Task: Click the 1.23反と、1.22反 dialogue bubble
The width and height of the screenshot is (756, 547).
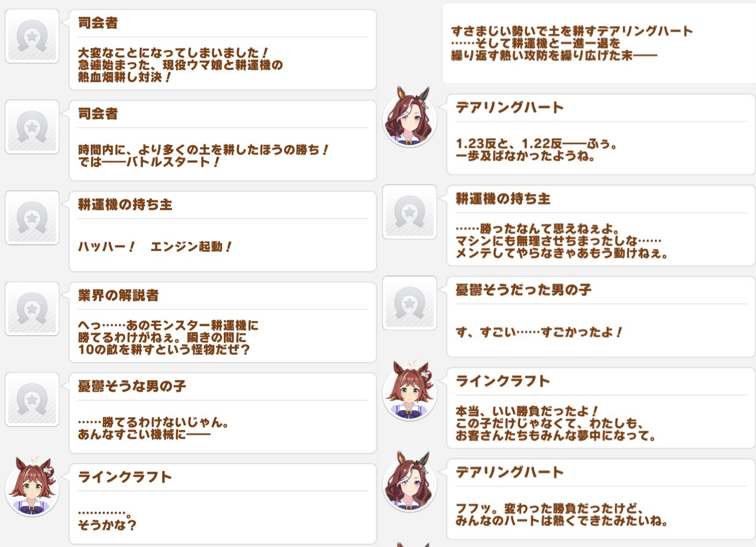Action: 601,135
